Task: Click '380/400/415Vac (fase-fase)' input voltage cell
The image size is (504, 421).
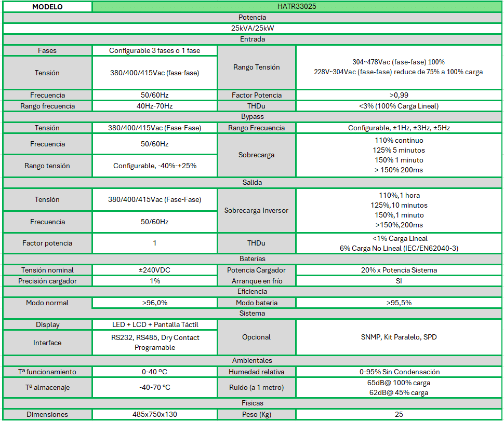Action: [155, 73]
